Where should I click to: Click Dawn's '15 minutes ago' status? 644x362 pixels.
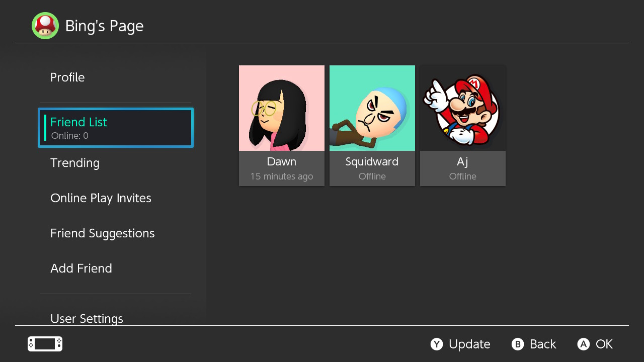point(282,176)
